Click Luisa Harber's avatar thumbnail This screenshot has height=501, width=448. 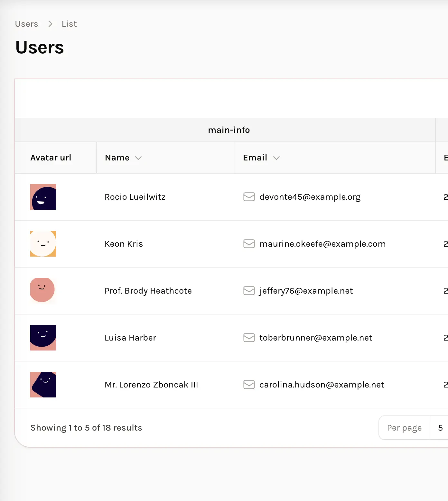pyautogui.click(x=43, y=338)
